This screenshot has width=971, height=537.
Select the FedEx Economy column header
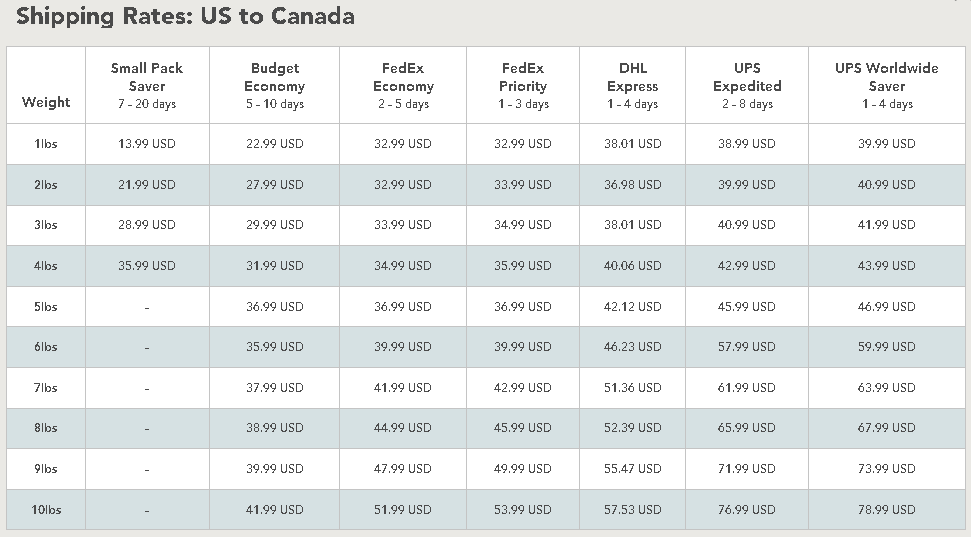403,85
